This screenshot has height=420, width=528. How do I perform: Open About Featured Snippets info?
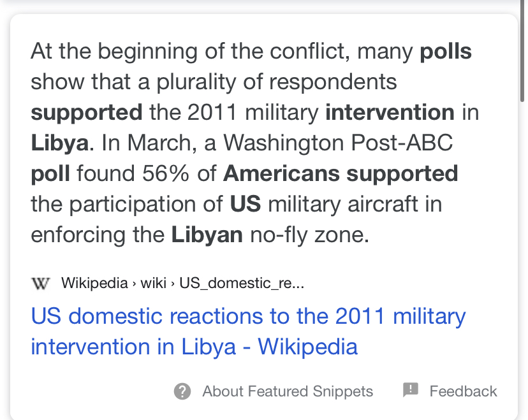tap(288, 391)
